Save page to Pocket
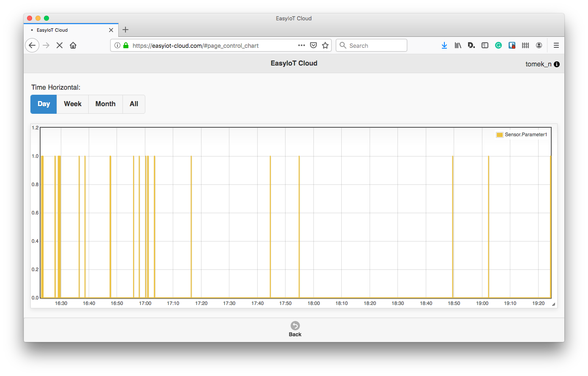 pyautogui.click(x=313, y=45)
